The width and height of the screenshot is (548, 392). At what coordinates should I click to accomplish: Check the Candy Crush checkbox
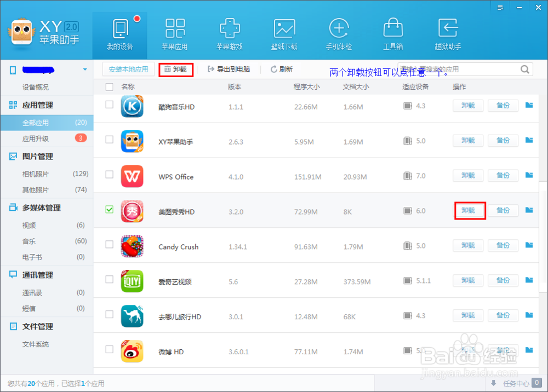(110, 244)
